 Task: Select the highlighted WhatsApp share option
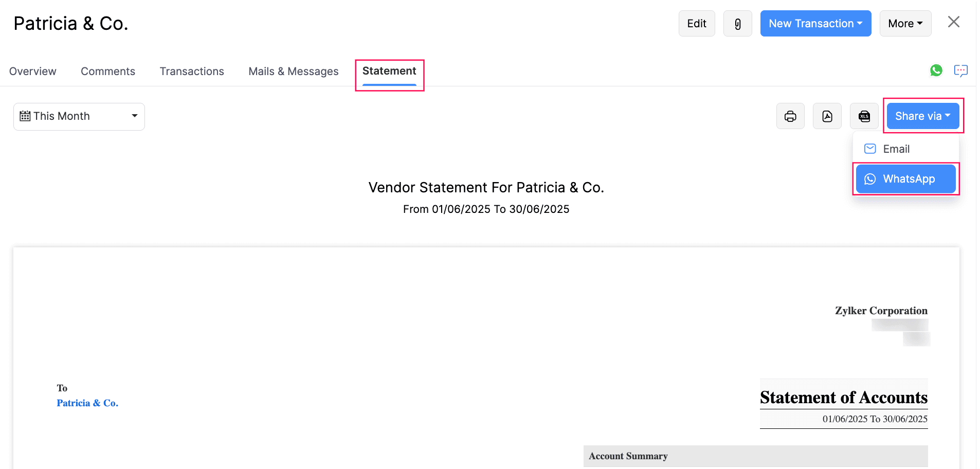[x=905, y=179]
